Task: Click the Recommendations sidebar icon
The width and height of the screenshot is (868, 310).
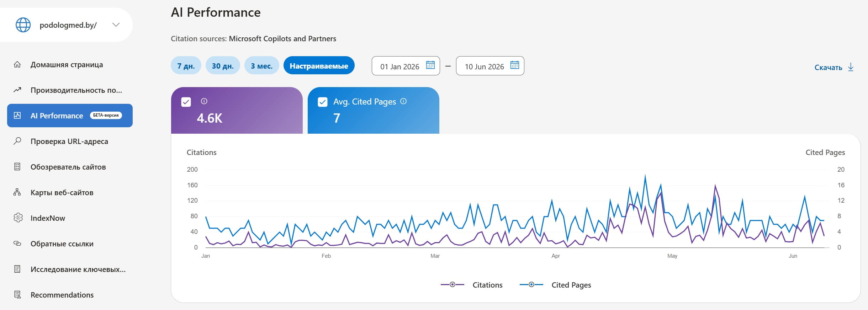Action: (x=17, y=295)
